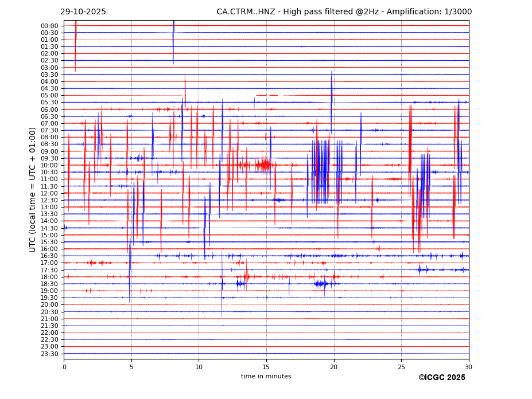Click the 20:00 time row label
Viewport: 532px width, 399px height.
coord(49,304)
